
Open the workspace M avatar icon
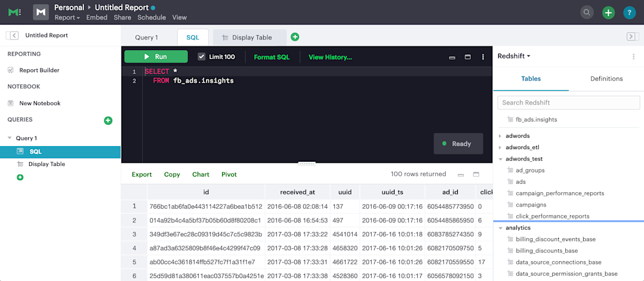coord(41,13)
